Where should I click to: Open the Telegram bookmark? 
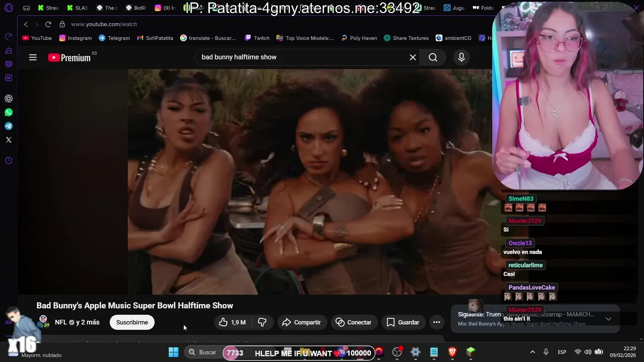(x=114, y=38)
